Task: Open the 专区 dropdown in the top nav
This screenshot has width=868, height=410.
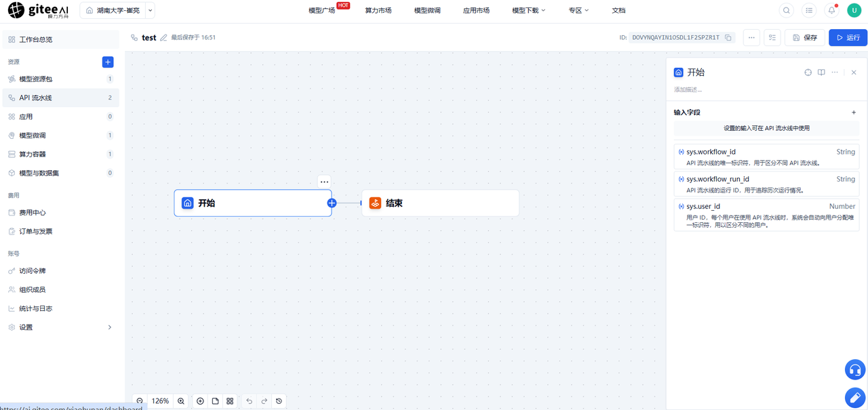Action: (578, 10)
